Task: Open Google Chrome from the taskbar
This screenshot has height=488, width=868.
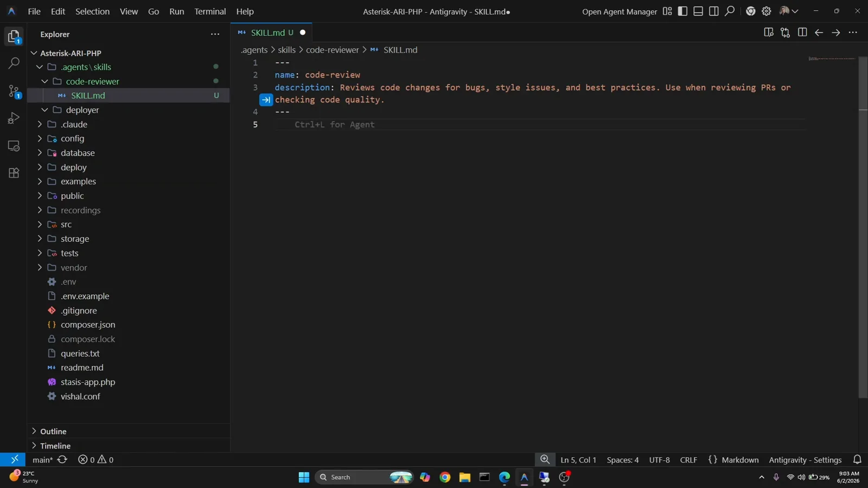Action: point(445,477)
